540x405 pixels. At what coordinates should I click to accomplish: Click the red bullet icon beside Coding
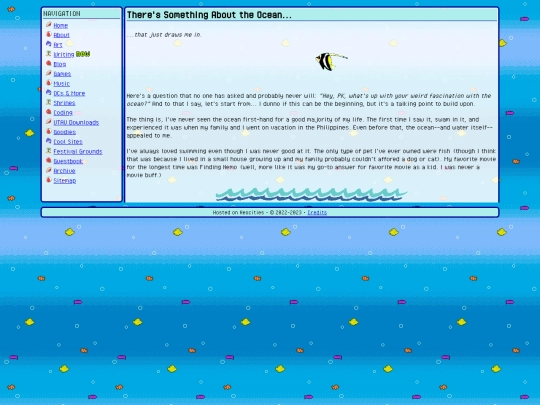coord(49,112)
